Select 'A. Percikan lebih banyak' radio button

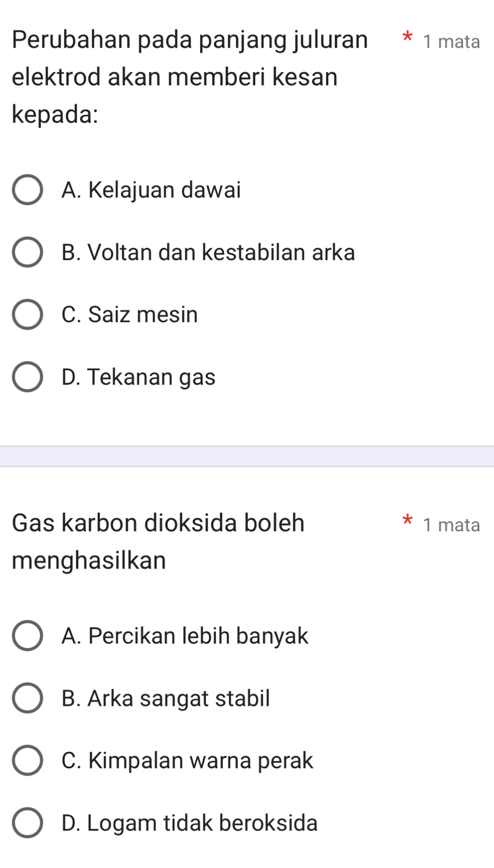click(x=28, y=636)
